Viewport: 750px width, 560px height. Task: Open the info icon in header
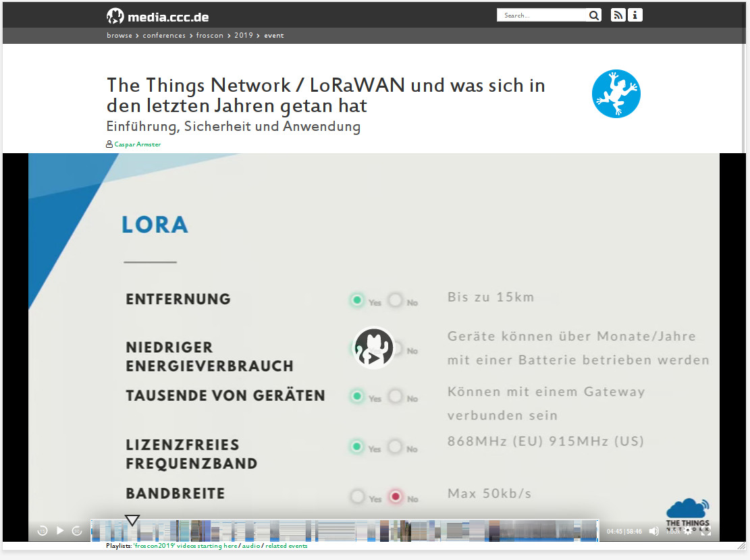635,15
